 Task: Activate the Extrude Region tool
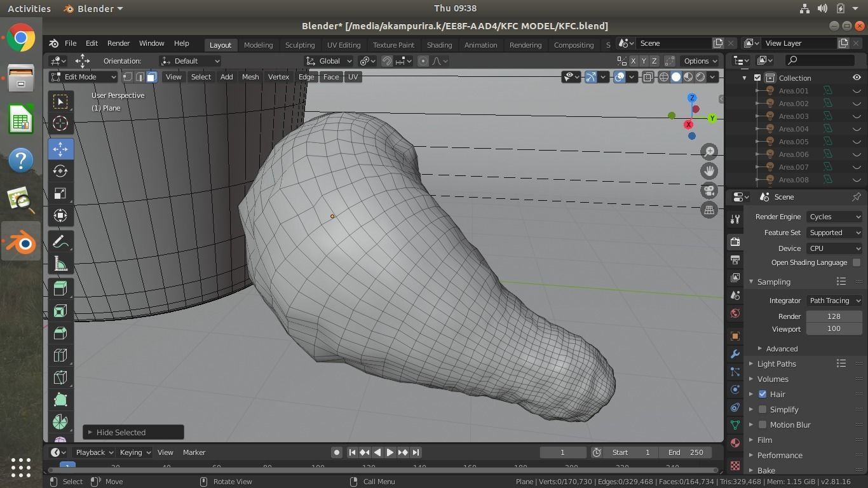pyautogui.click(x=60, y=289)
